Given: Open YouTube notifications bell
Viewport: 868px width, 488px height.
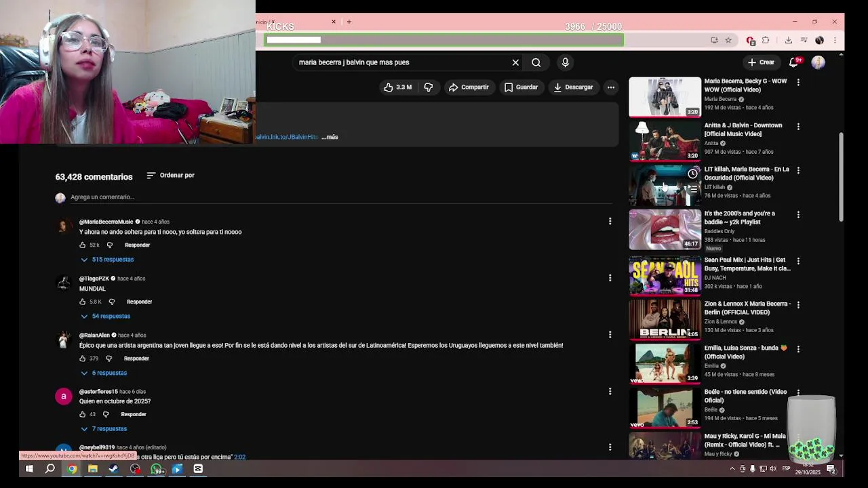Looking at the screenshot, I should (x=794, y=62).
